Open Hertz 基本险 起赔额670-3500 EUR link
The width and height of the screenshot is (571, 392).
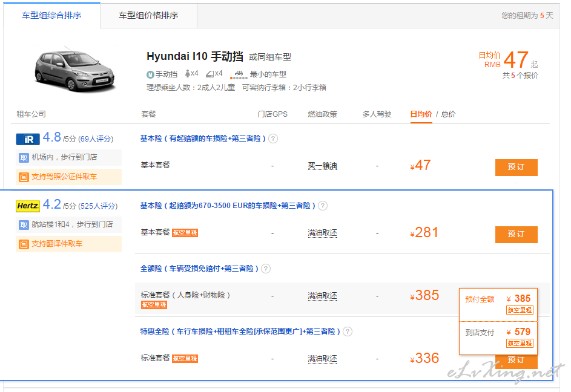pos(228,206)
